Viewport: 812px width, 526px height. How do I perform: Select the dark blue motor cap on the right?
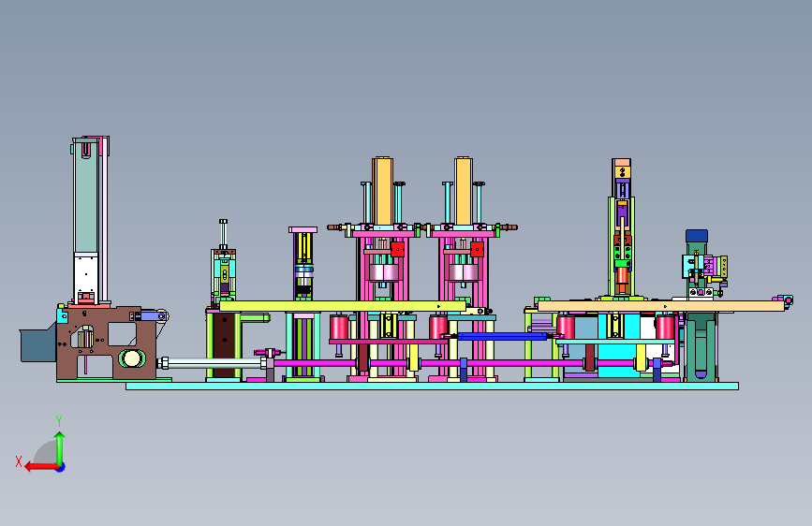(x=697, y=236)
